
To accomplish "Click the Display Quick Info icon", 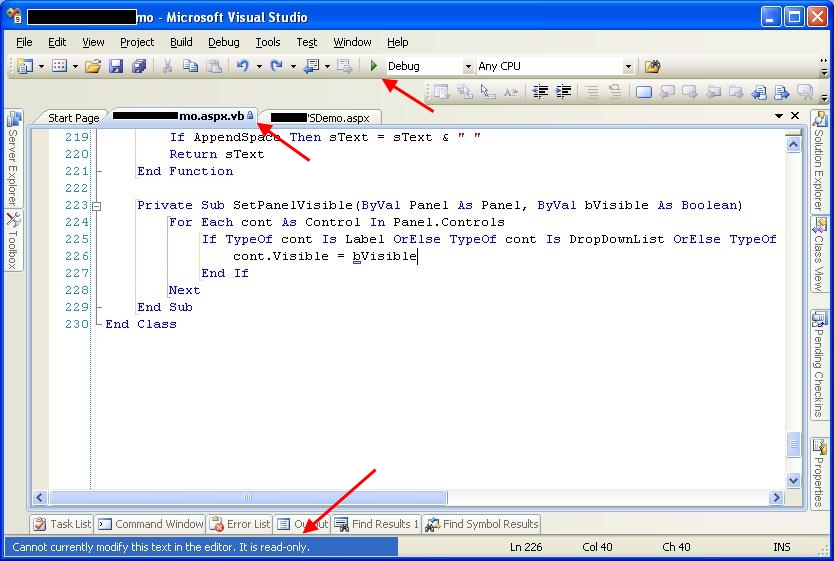I will click(x=488, y=92).
